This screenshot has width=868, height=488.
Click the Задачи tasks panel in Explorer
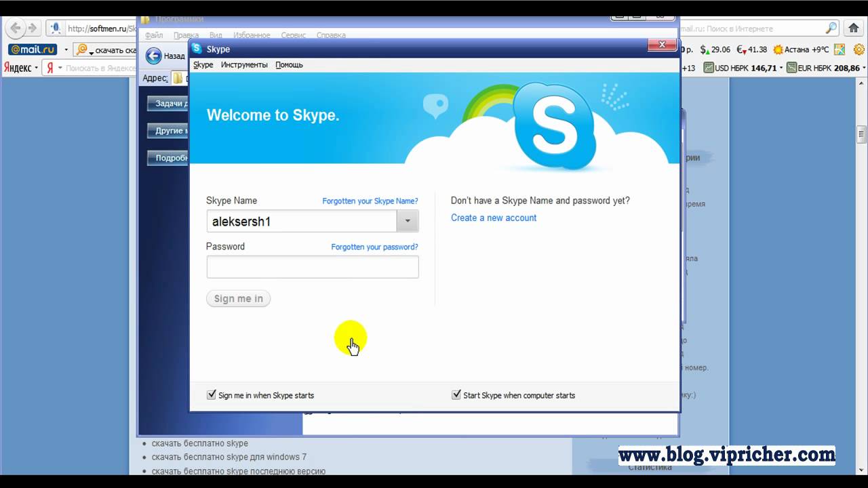(x=167, y=104)
